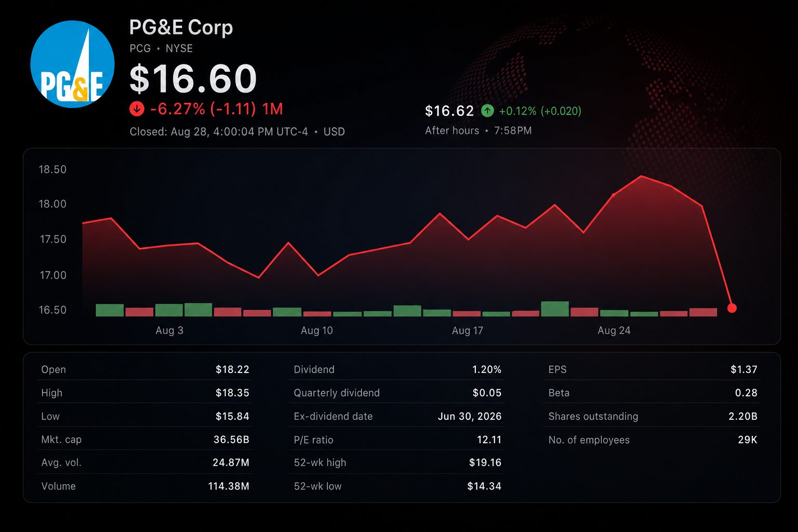Click the Low value $15.84
798x532 pixels.
[233, 416]
